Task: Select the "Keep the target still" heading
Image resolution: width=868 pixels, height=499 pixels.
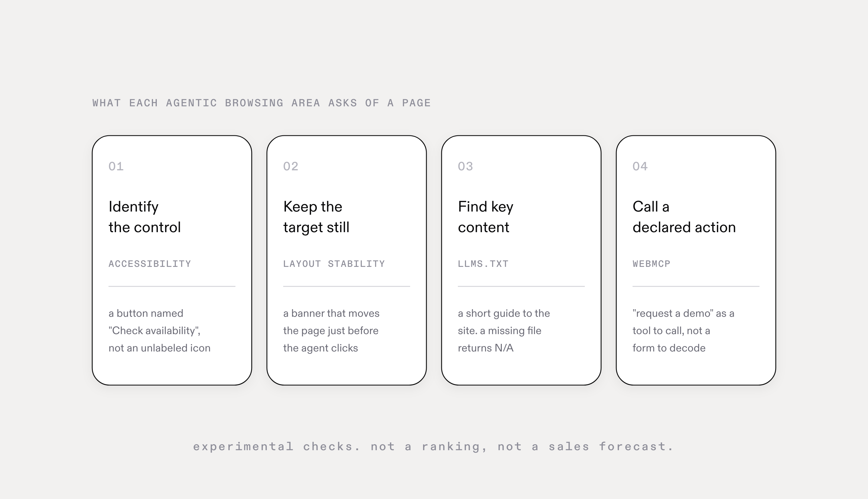Action: (x=316, y=217)
